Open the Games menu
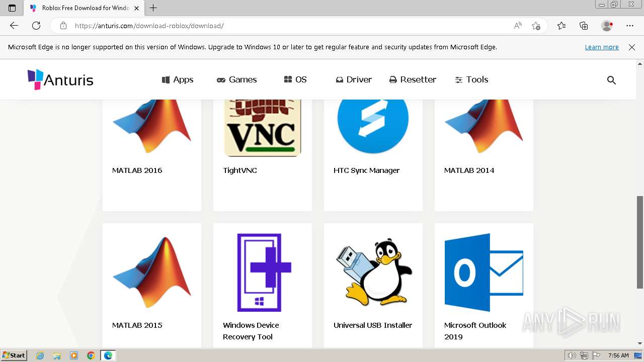 pos(236,79)
